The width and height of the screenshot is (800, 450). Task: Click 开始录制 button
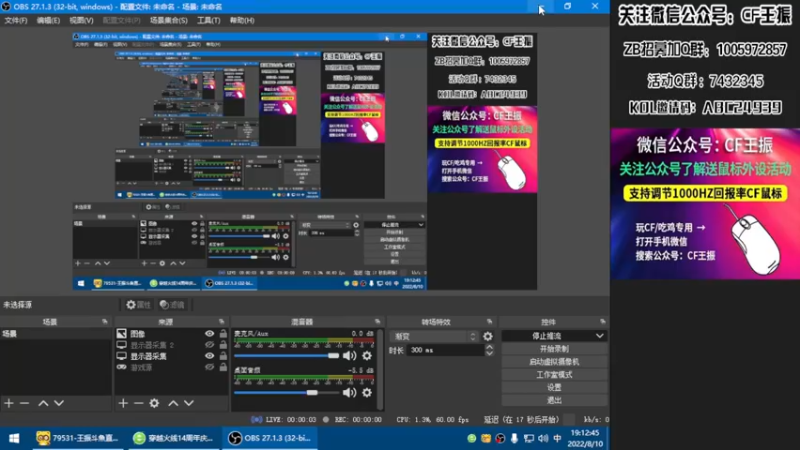(x=554, y=349)
